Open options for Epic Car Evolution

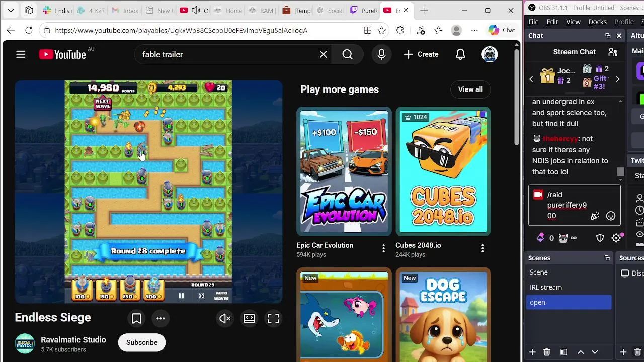tap(383, 248)
